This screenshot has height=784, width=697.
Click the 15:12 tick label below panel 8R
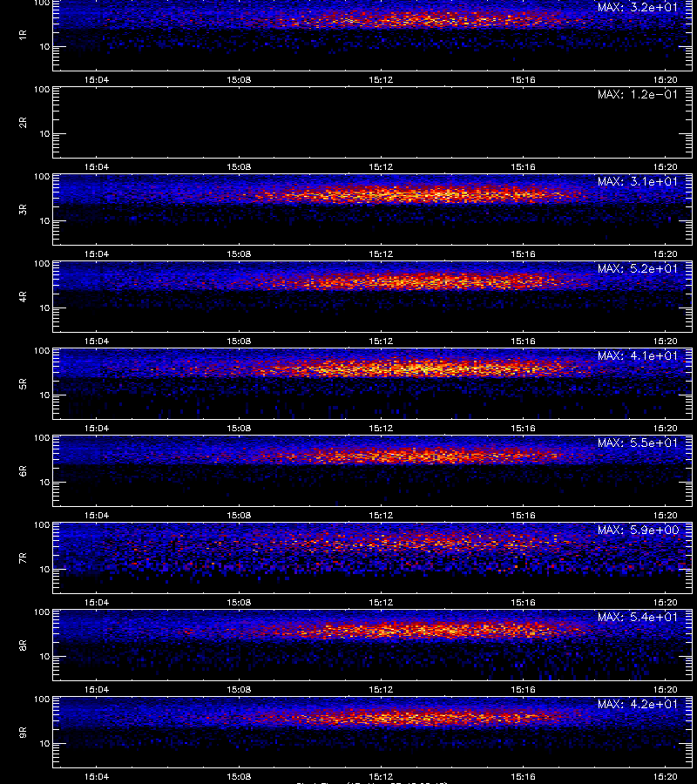click(381, 689)
